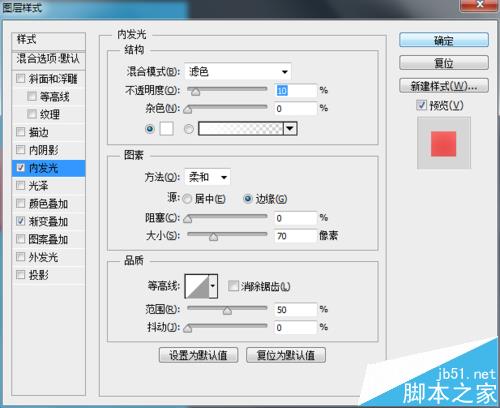Select the gradient fill radio button

click(189, 129)
